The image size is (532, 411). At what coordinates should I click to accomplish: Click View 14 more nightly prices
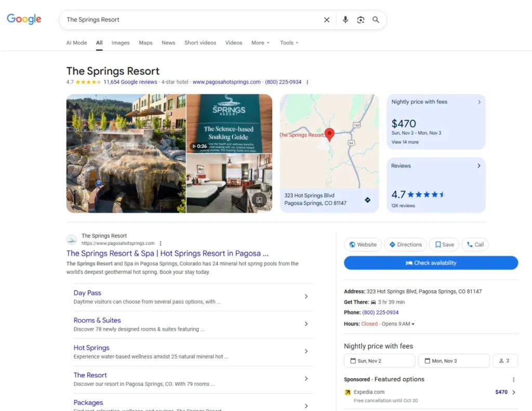click(405, 142)
